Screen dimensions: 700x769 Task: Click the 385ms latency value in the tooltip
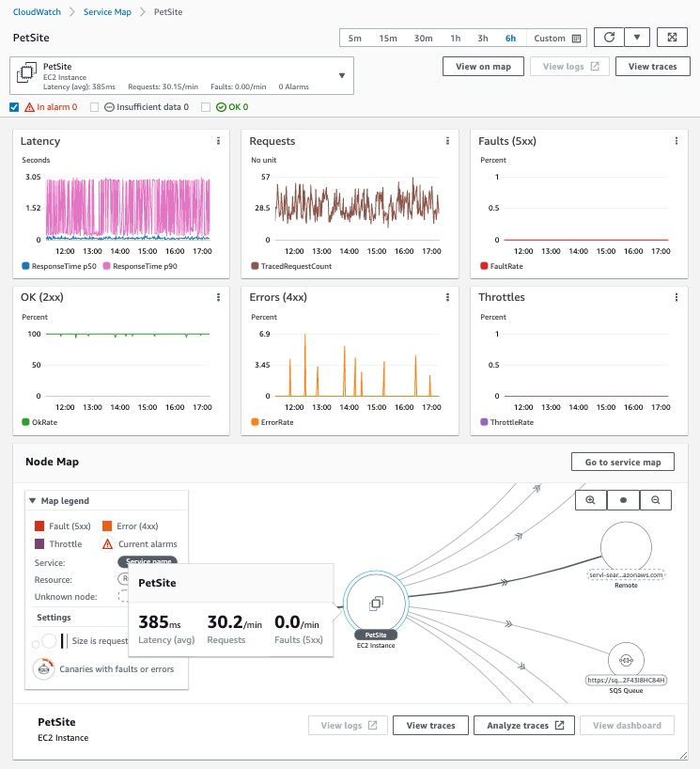pos(160,621)
